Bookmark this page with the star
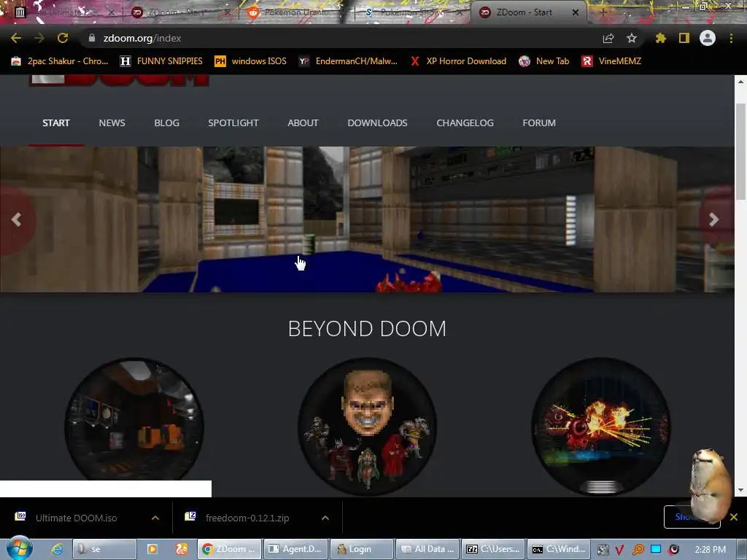 pyautogui.click(x=631, y=38)
